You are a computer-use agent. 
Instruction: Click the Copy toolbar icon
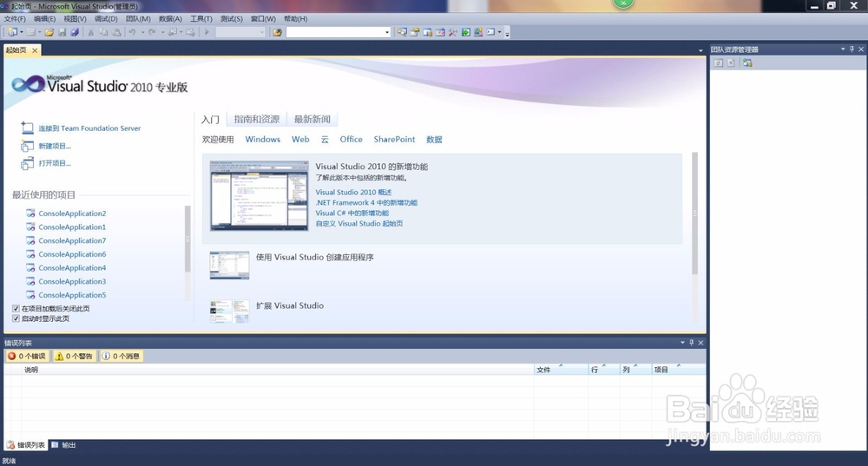(103, 32)
